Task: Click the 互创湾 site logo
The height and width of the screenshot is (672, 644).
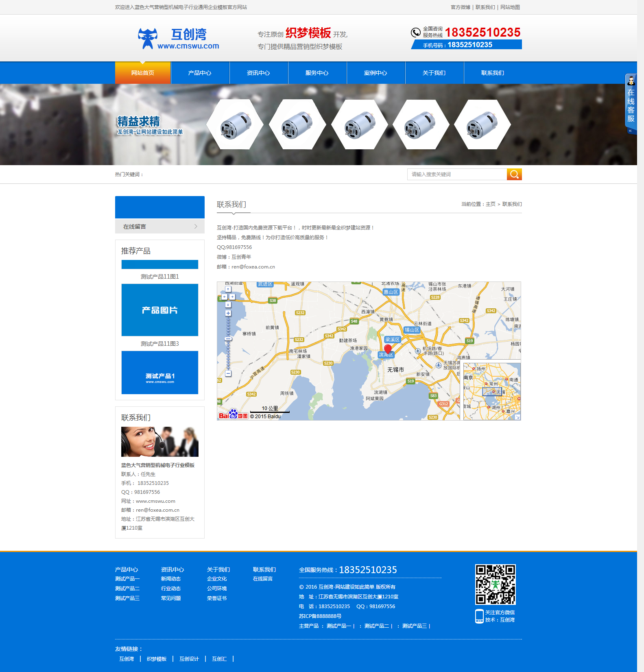Action: (x=178, y=39)
